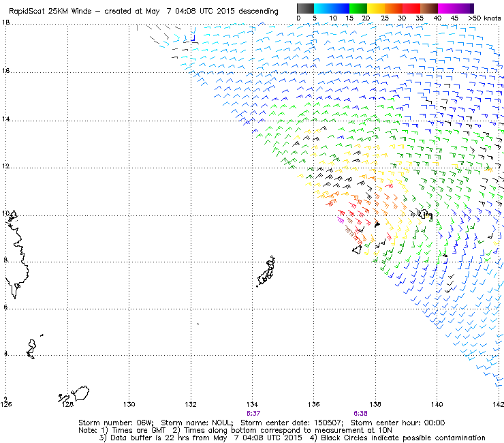Click the yellow 20-25 knots legend swatch
Viewport: 504px width, 443px height.
pos(376,8)
